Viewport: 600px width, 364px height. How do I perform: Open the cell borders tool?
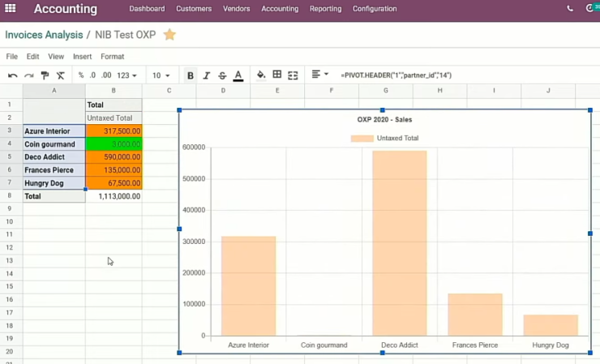click(277, 75)
